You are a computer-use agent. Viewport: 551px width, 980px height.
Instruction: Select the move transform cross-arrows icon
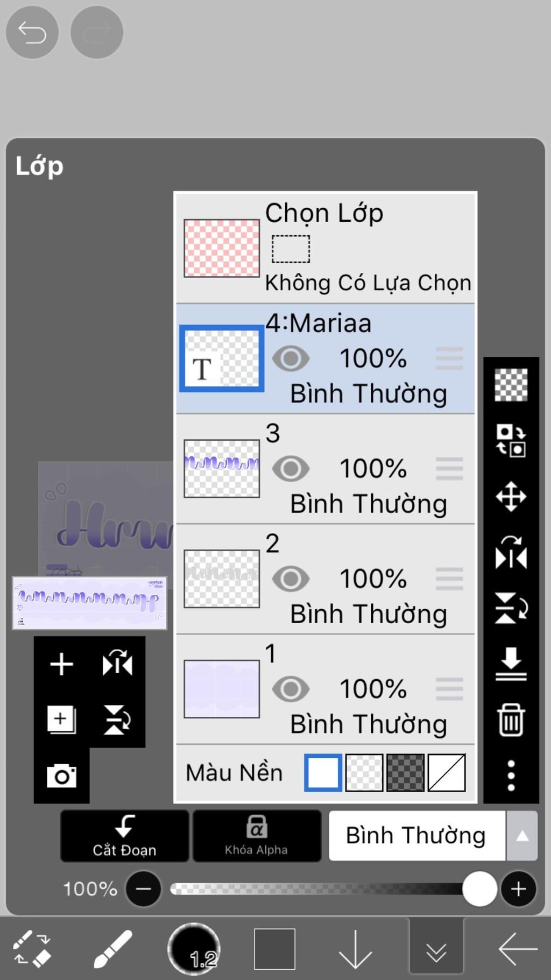(511, 496)
